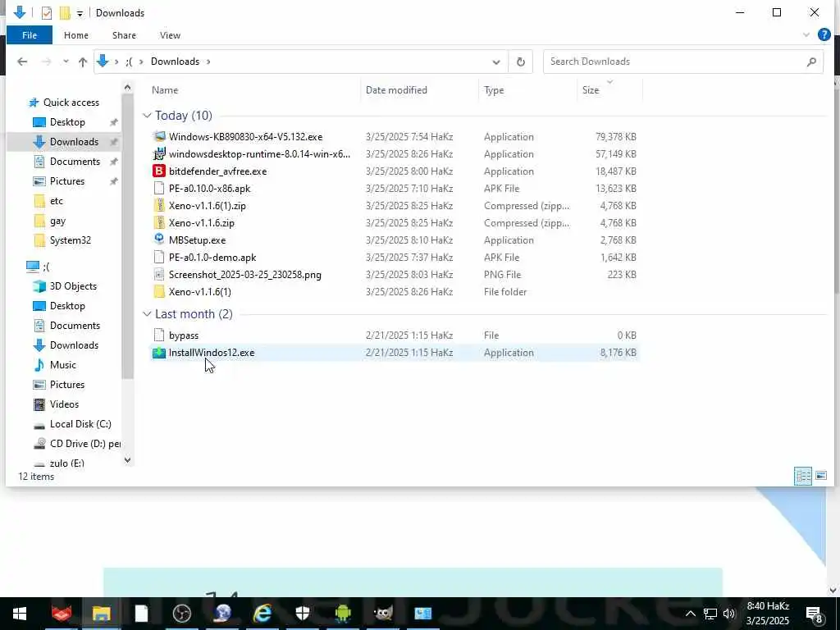This screenshot has width=840, height=630.
Task: Click File Explorer on the taskbar
Action: coord(101,614)
